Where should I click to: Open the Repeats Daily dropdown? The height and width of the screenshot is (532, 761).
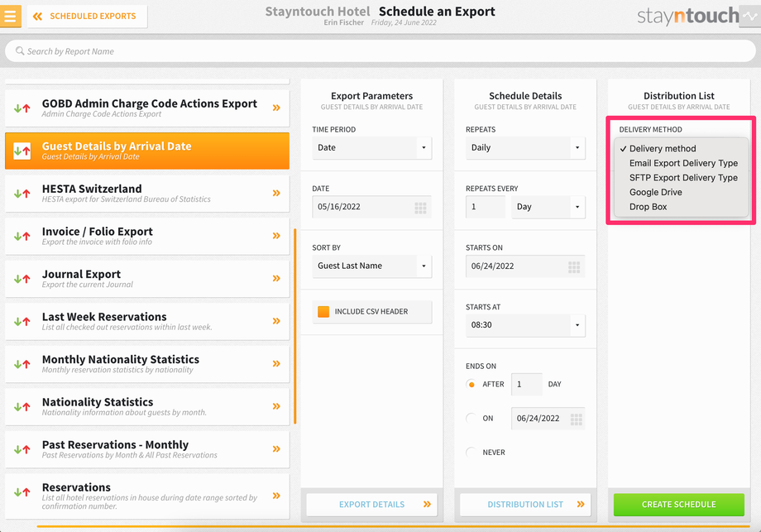tap(525, 147)
